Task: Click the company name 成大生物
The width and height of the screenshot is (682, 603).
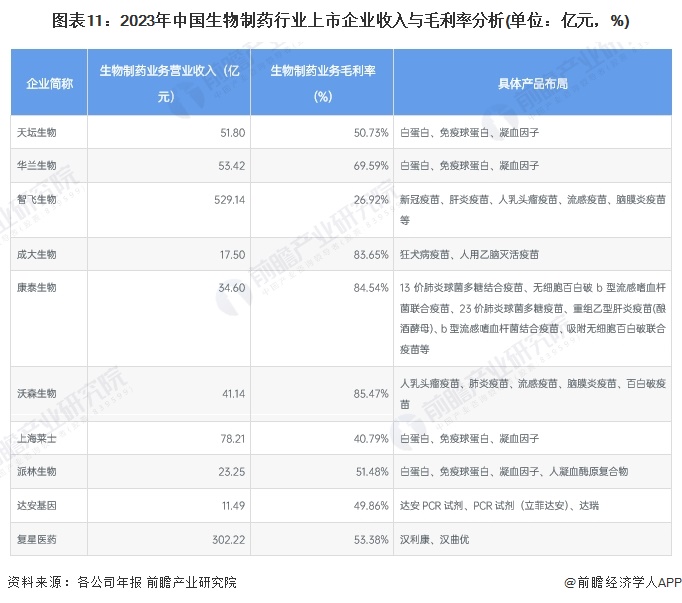Action: click(x=37, y=255)
